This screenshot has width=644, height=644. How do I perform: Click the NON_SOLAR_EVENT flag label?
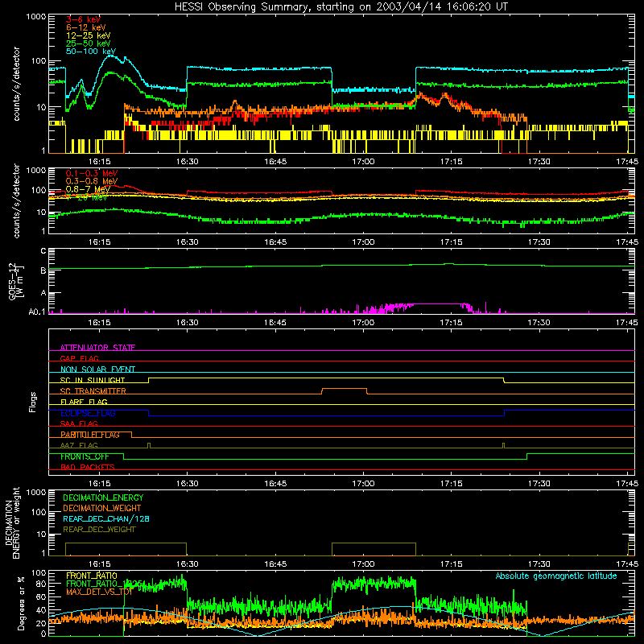pos(97,369)
